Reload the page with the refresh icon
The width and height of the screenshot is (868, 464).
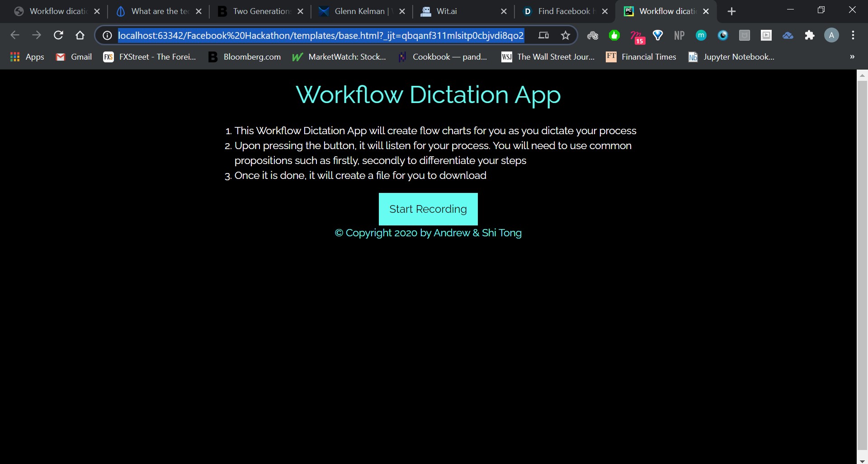pos(58,35)
